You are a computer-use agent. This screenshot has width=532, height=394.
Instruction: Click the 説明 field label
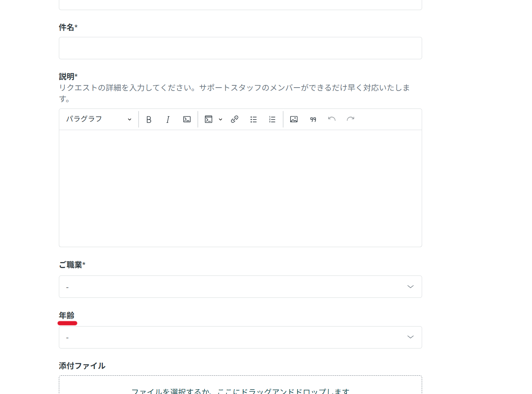68,76
